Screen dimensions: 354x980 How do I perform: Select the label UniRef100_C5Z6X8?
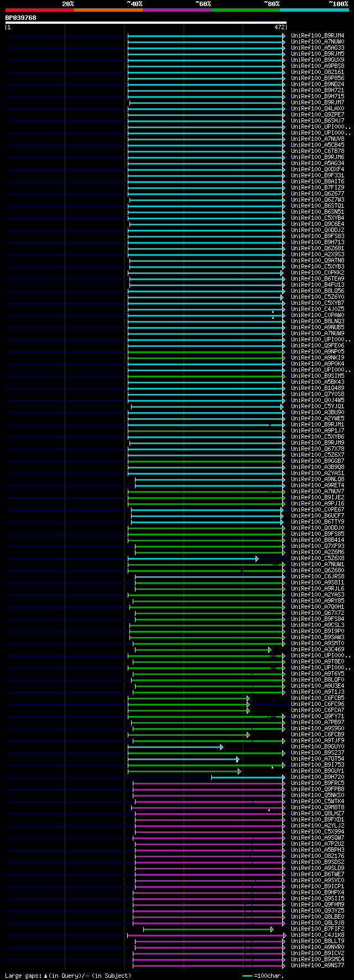(x=317, y=558)
